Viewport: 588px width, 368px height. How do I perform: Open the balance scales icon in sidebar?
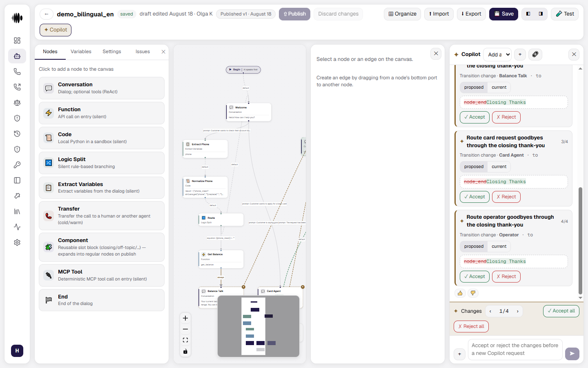[17, 103]
